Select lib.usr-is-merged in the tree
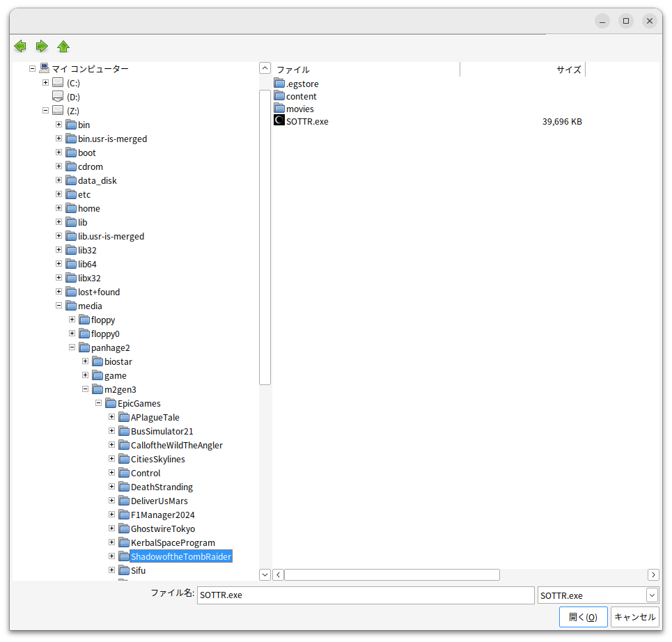 pyautogui.click(x=111, y=236)
